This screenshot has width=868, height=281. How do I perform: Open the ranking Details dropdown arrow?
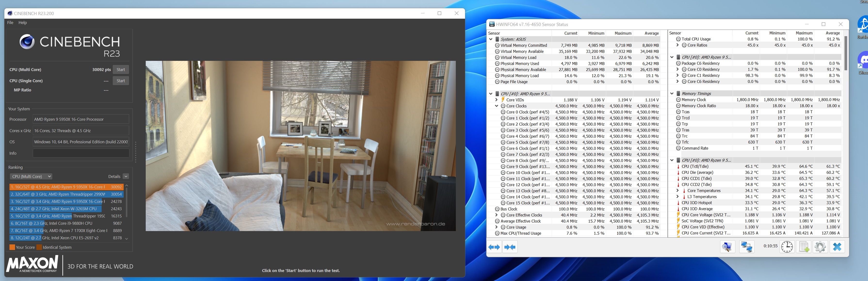pos(126,177)
